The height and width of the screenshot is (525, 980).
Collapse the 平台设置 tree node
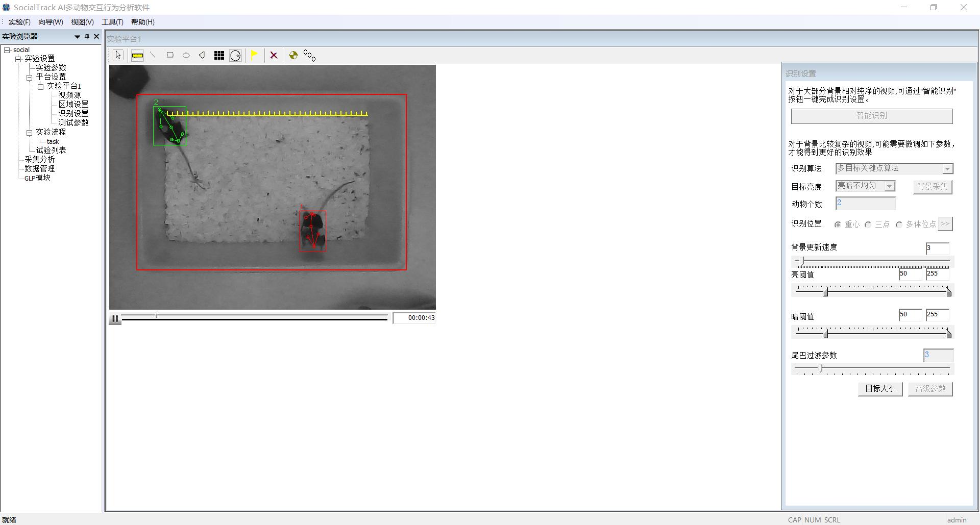30,77
